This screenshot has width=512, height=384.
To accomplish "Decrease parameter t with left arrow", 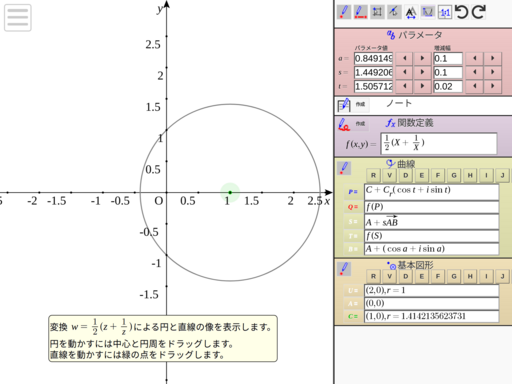I will point(405,86).
